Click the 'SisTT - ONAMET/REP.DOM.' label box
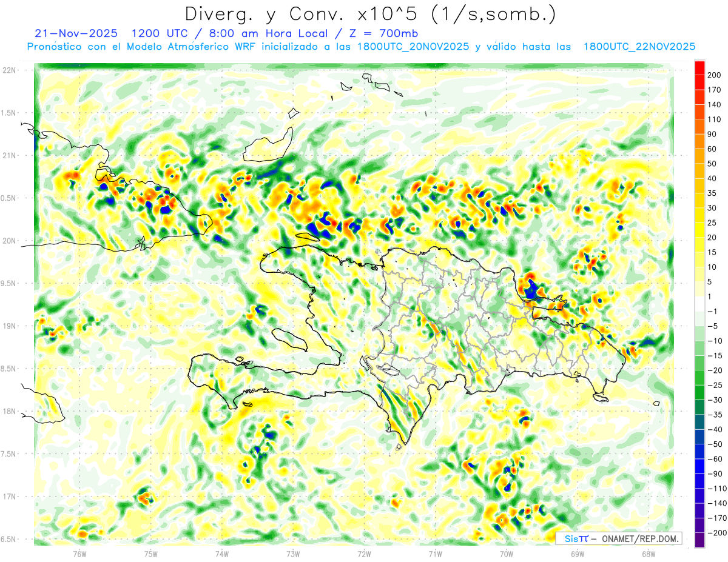The image size is (728, 562). point(619,538)
